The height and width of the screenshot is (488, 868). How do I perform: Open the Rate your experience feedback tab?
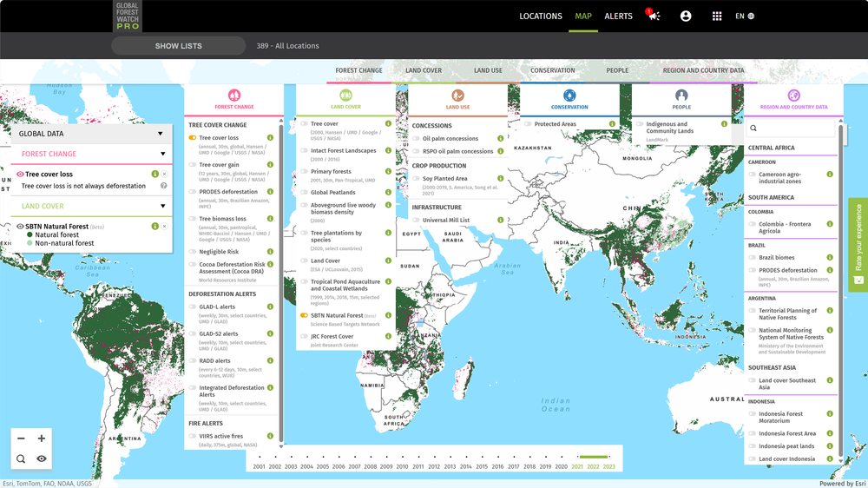(858, 245)
